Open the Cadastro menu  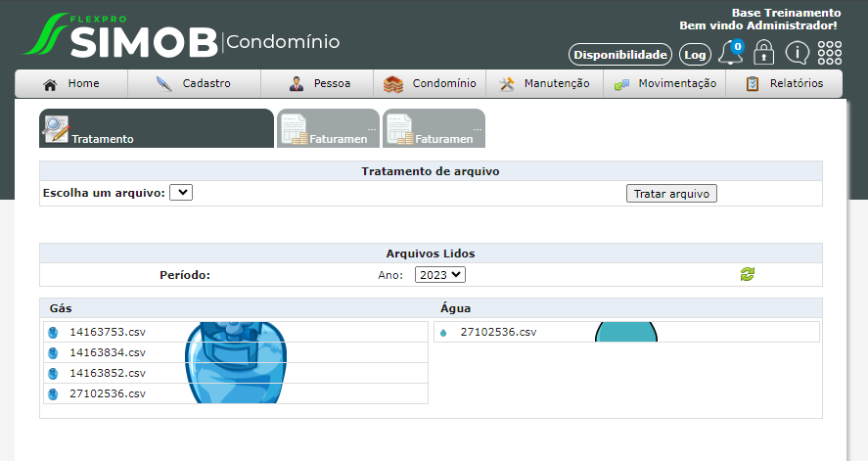click(194, 84)
